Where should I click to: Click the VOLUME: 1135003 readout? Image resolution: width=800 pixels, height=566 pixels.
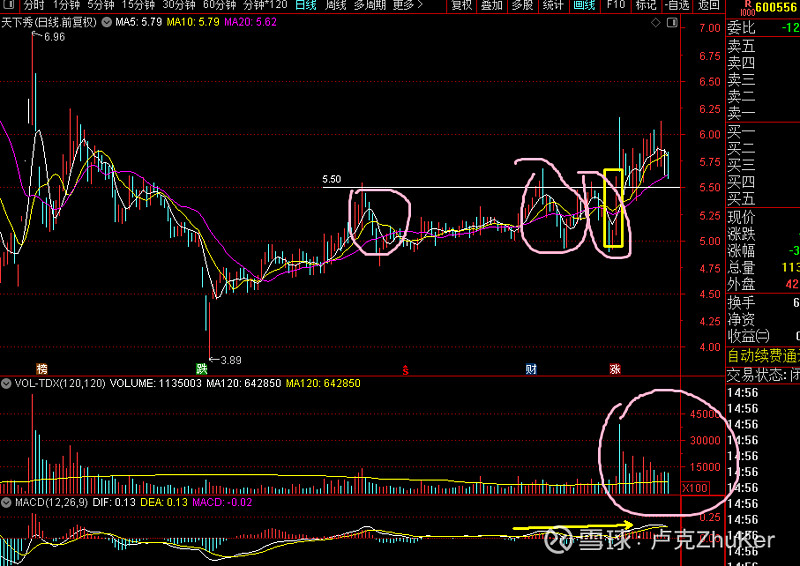tap(156, 383)
